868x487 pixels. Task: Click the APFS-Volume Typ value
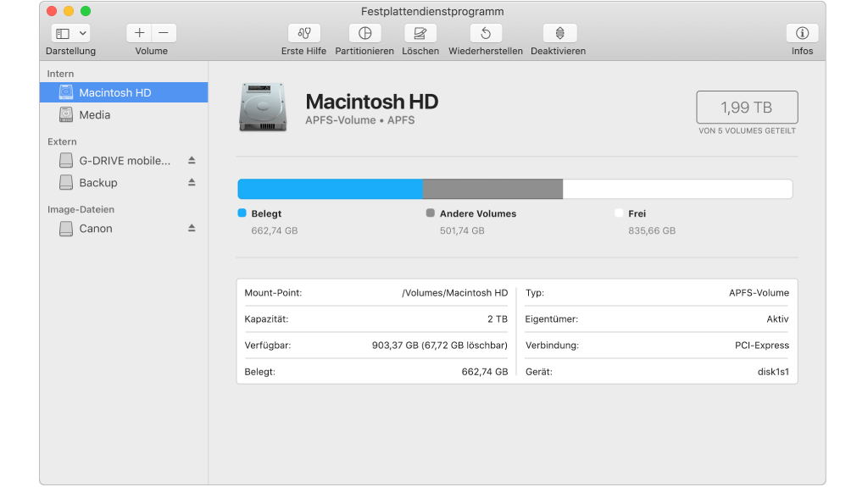pyautogui.click(x=759, y=293)
